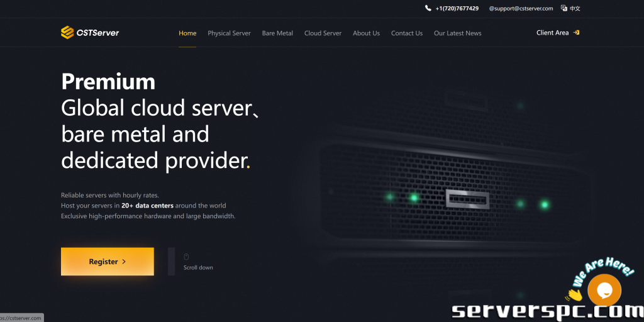This screenshot has width=644, height=322.
Task: Select the Bare Metal menu item
Action: point(277,33)
